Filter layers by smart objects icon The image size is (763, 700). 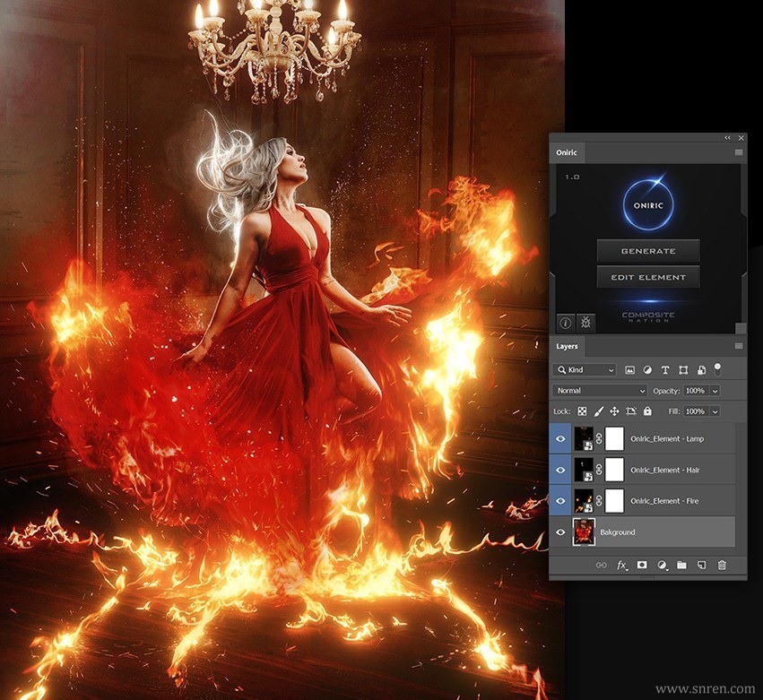point(701,370)
